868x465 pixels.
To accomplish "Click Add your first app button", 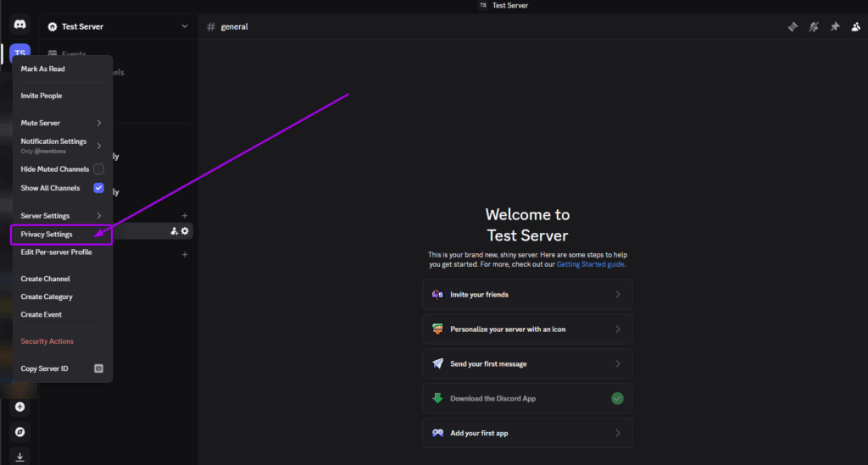I will pyautogui.click(x=527, y=433).
